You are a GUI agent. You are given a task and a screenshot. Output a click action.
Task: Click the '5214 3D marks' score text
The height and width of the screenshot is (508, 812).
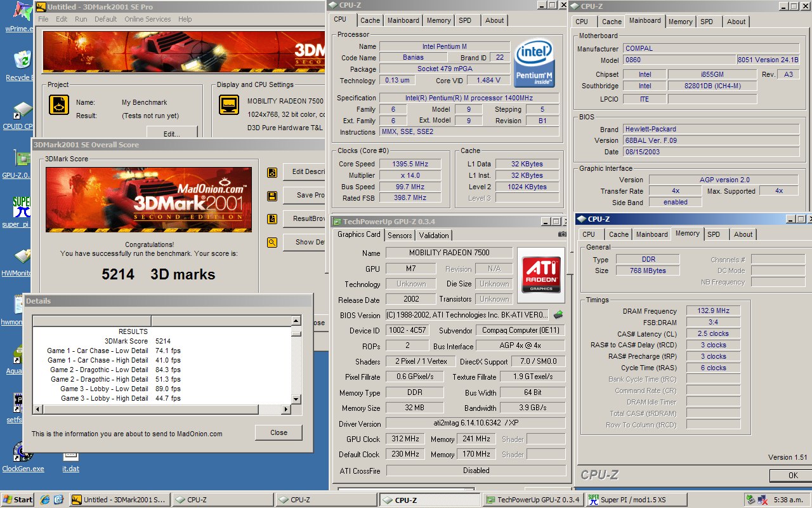point(159,274)
